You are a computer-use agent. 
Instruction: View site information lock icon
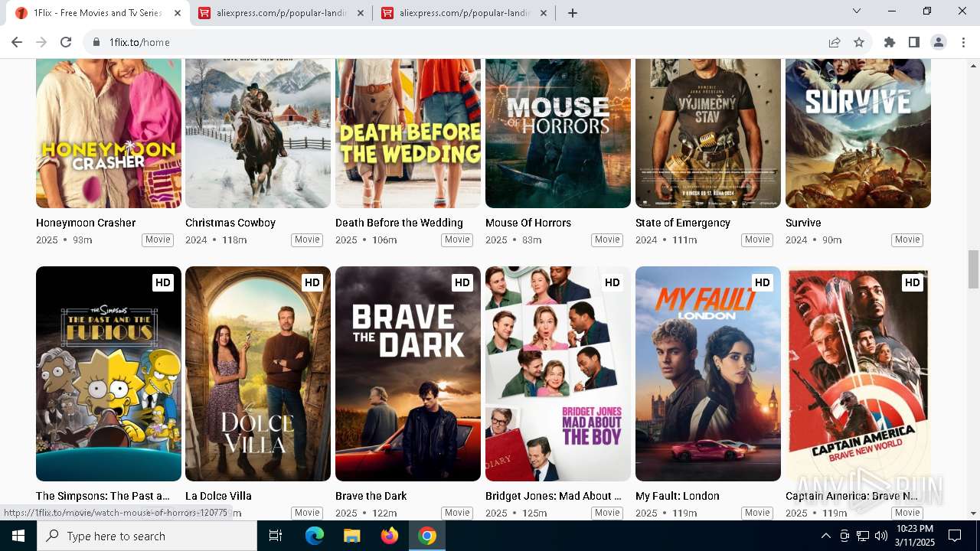[96, 42]
